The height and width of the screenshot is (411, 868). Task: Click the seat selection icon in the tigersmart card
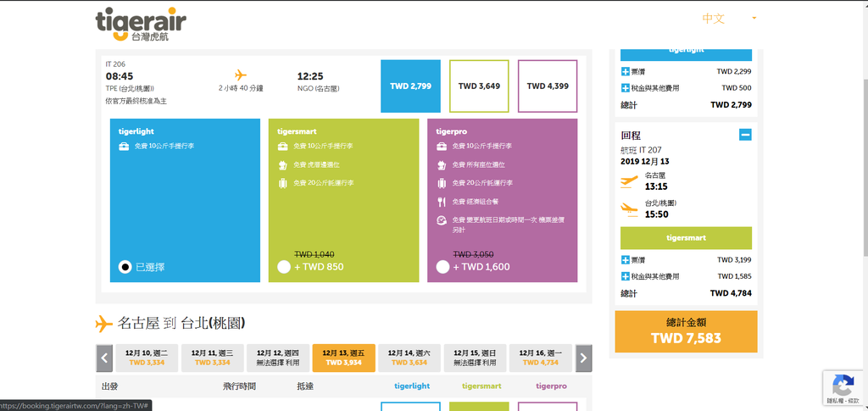click(282, 165)
